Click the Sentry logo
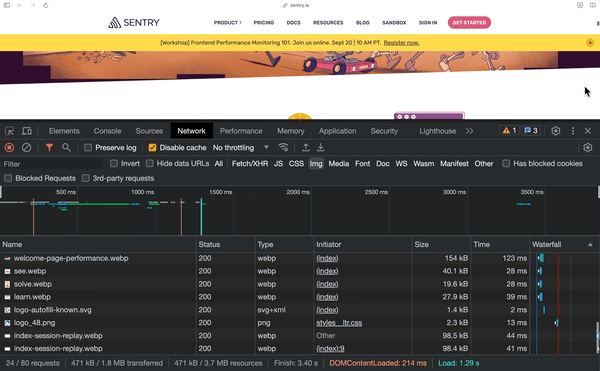The width and height of the screenshot is (600, 371). [134, 23]
